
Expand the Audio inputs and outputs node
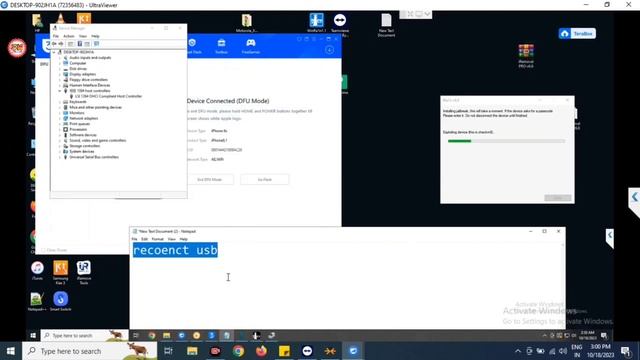60,58
